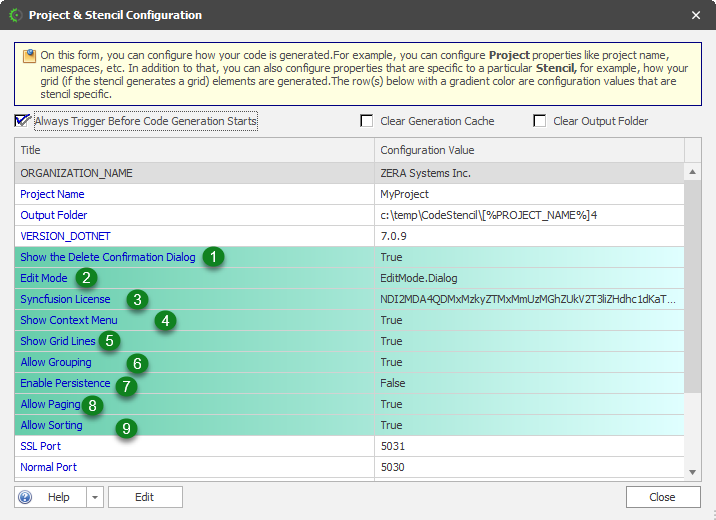Click the green badge numbered 4

165,321
